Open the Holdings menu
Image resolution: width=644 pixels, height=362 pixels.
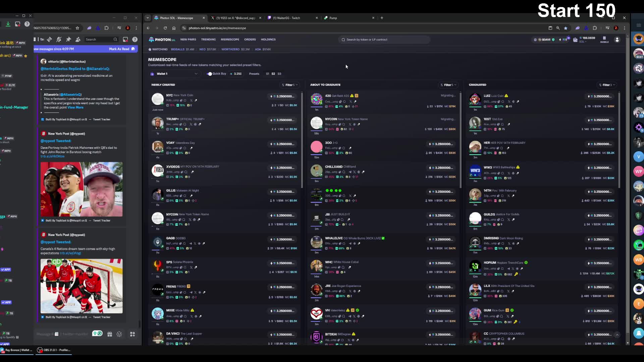tap(268, 40)
